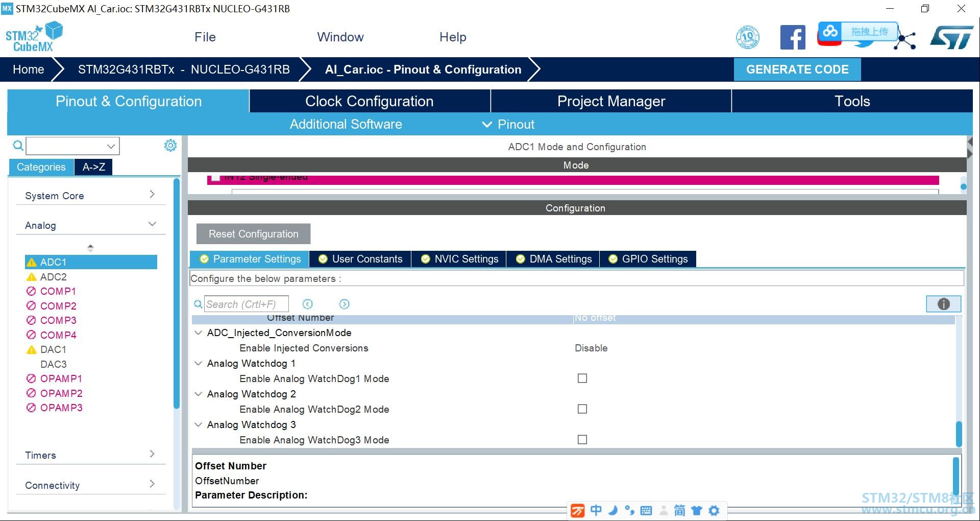Click the parameter list vertical scrollbar
Image resolution: width=980 pixels, height=521 pixels.
[959, 433]
